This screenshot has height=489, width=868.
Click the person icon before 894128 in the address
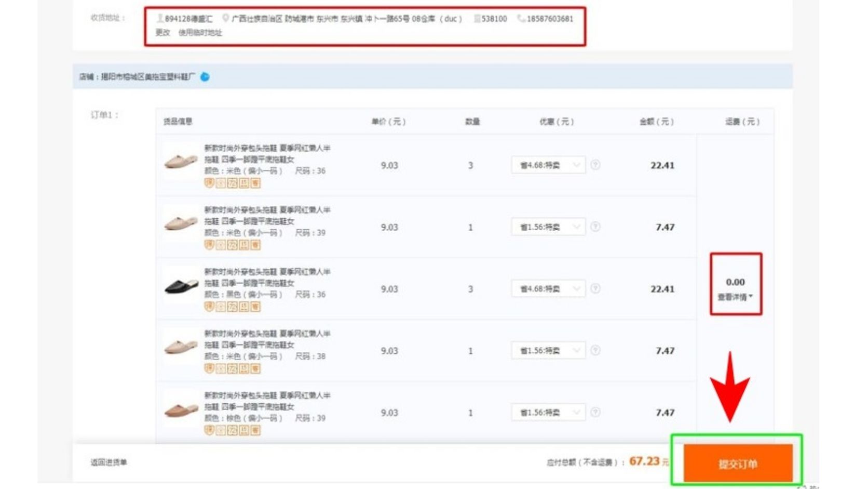click(160, 18)
